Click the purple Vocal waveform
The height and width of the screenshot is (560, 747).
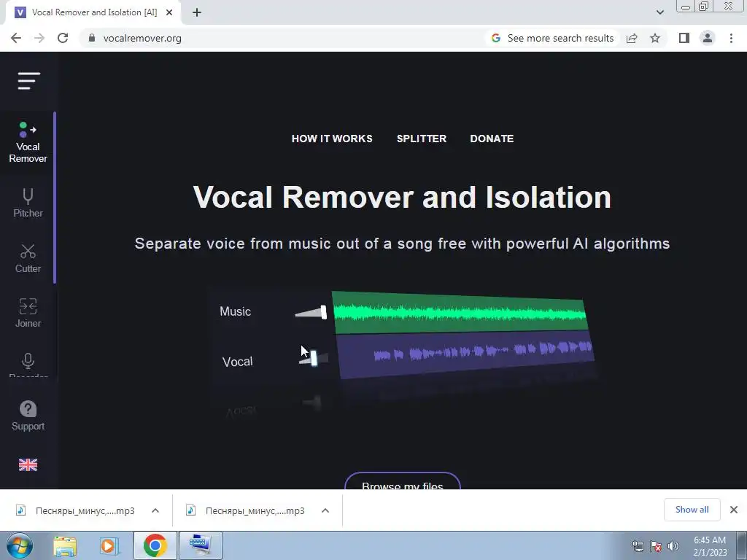pos(466,354)
